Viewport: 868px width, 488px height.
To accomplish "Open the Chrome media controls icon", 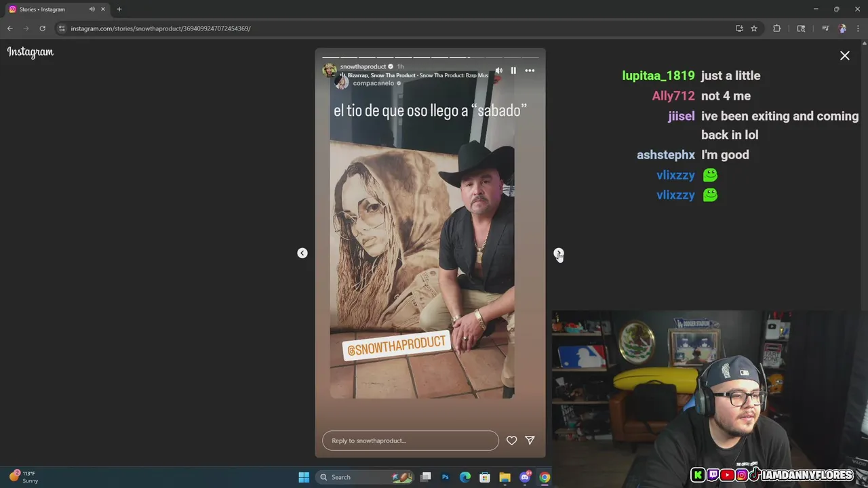I will [x=825, y=28].
